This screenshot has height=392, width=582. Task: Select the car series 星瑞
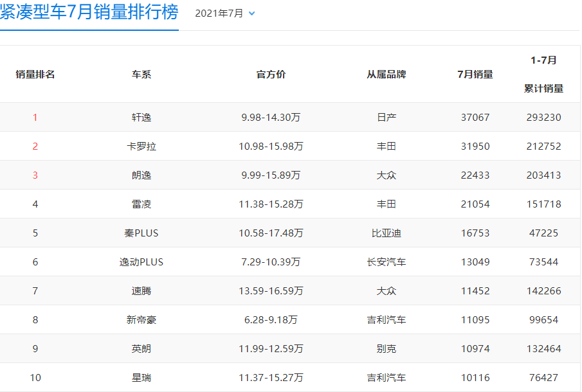pos(141,377)
